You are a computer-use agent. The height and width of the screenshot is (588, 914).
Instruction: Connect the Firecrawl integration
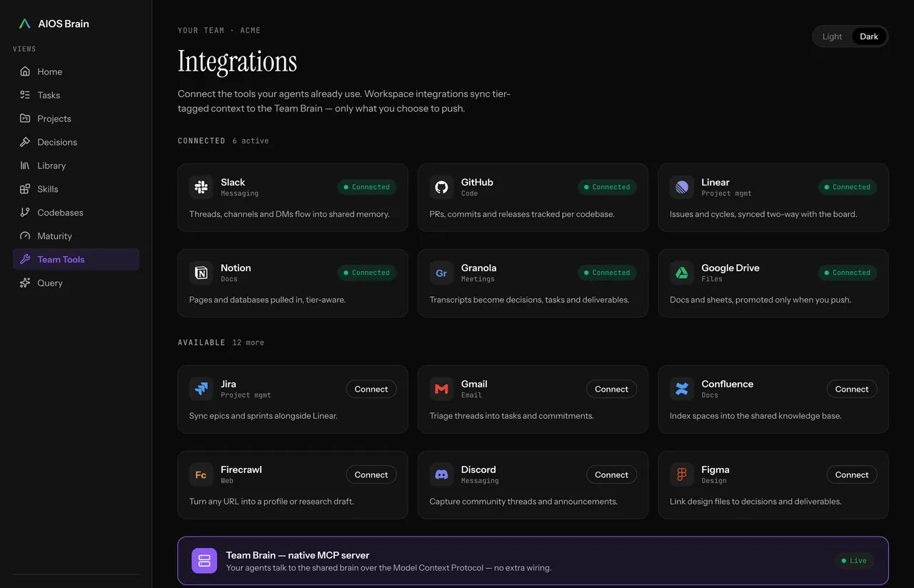pos(371,475)
